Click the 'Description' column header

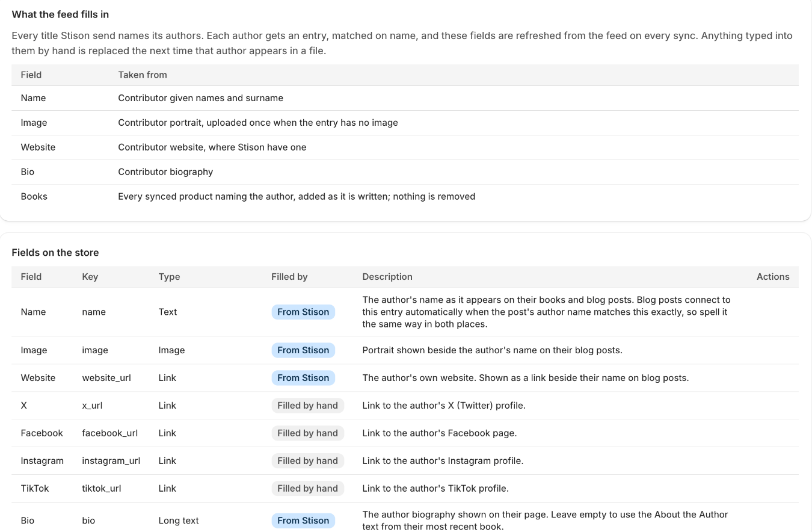(x=387, y=277)
